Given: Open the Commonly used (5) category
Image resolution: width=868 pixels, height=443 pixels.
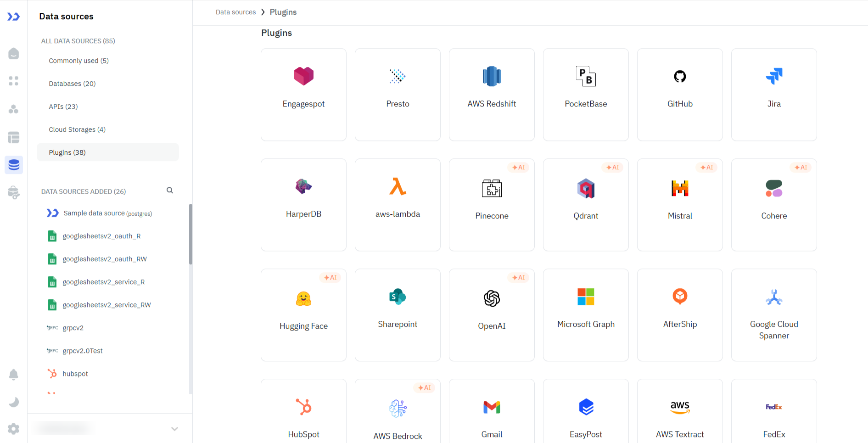Looking at the screenshot, I should point(108,61).
